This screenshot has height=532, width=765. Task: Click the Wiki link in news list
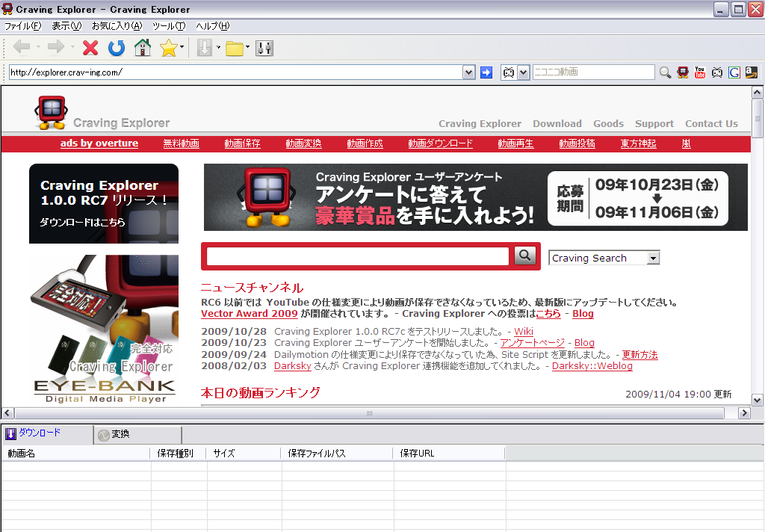pos(524,332)
